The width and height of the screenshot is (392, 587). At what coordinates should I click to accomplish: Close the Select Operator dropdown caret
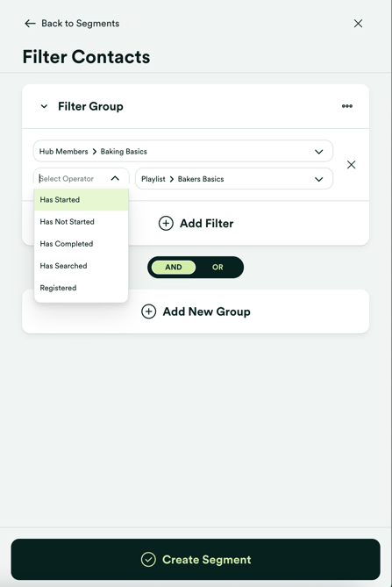[115, 179]
